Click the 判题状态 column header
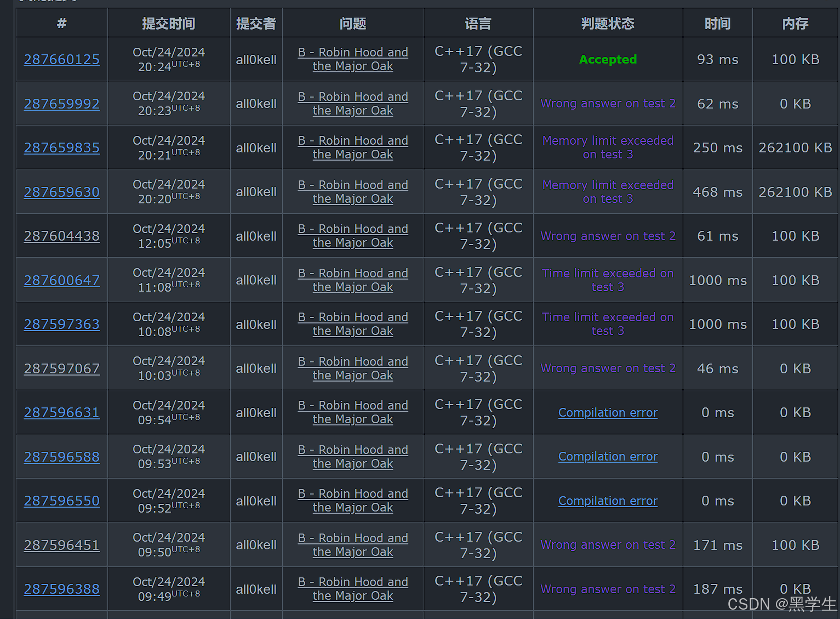 coord(607,23)
